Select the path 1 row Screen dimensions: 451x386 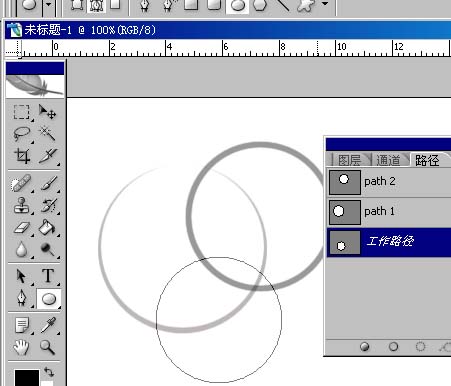389,212
